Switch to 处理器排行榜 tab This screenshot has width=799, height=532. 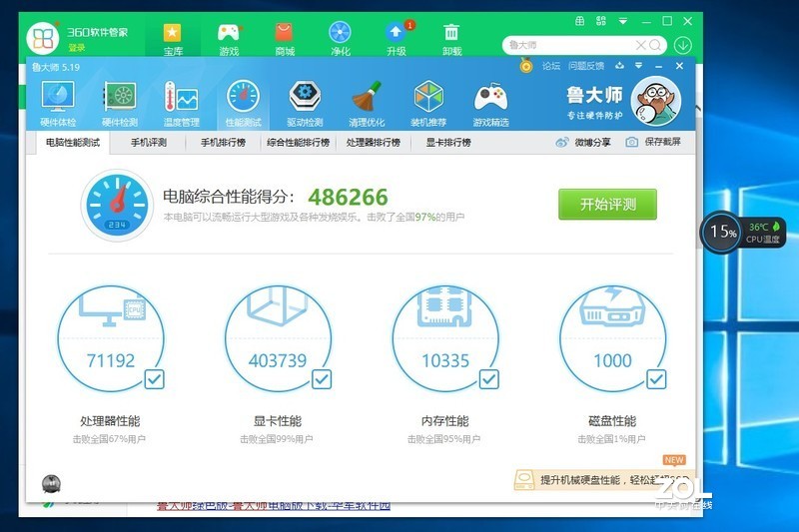click(x=373, y=143)
